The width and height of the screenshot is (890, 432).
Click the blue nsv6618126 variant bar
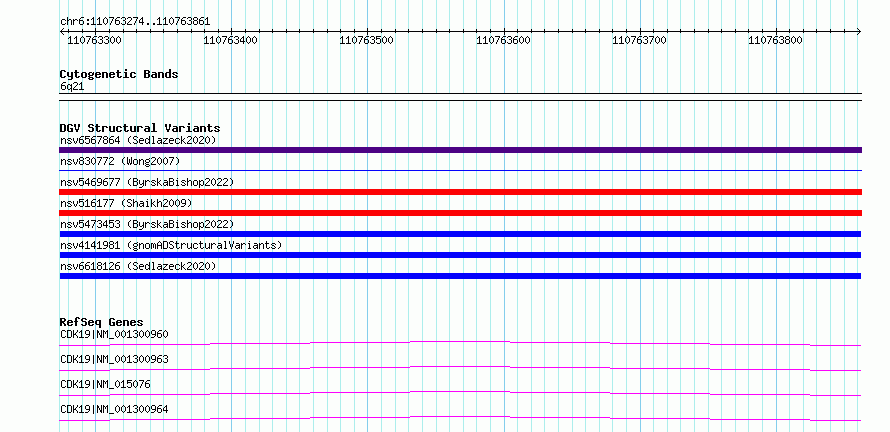click(460, 276)
